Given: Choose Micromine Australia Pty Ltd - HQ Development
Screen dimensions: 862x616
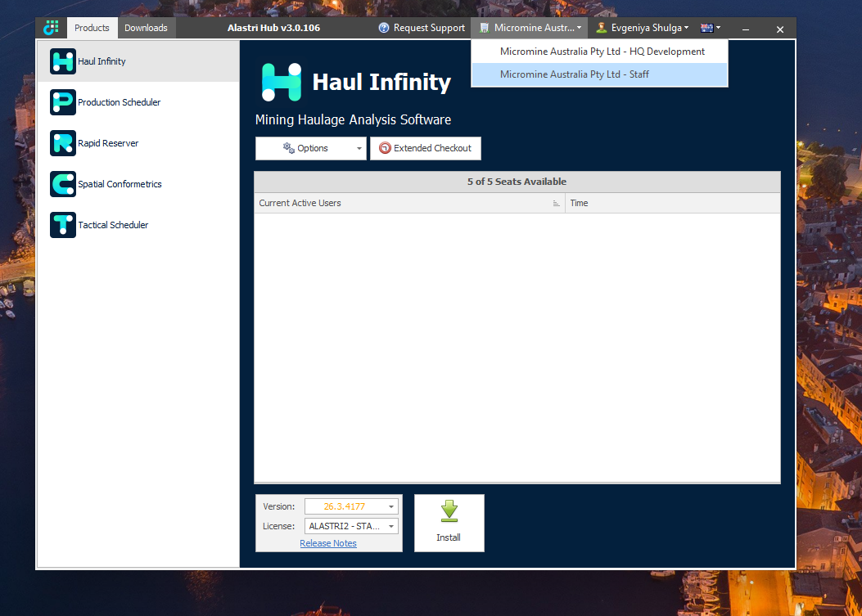Looking at the screenshot, I should (x=599, y=51).
